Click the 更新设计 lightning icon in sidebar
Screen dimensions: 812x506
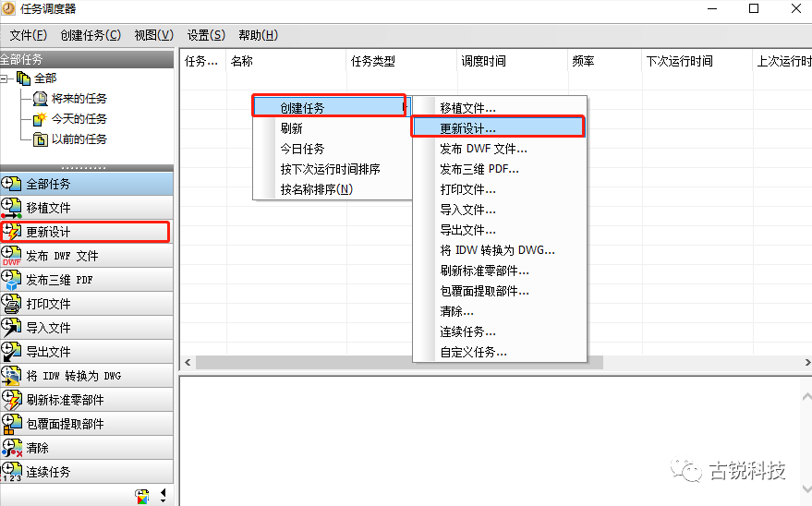11,232
